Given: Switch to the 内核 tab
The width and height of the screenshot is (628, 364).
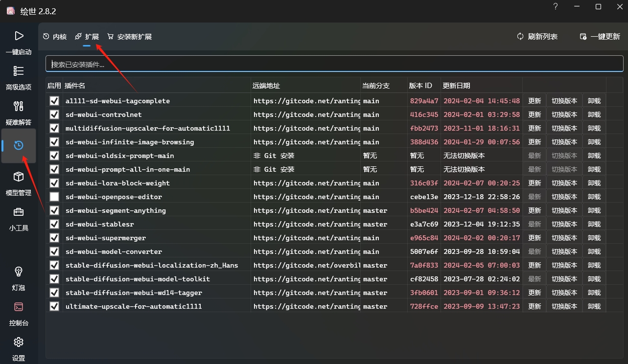Looking at the screenshot, I should tap(55, 37).
